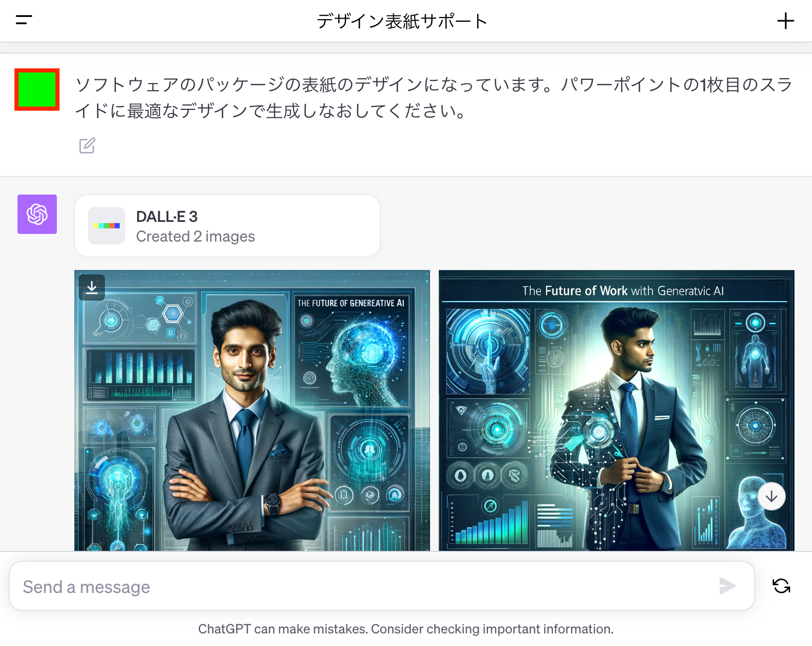
Task: Click the DALL·E 3 color strip thumbnail
Action: tap(107, 226)
